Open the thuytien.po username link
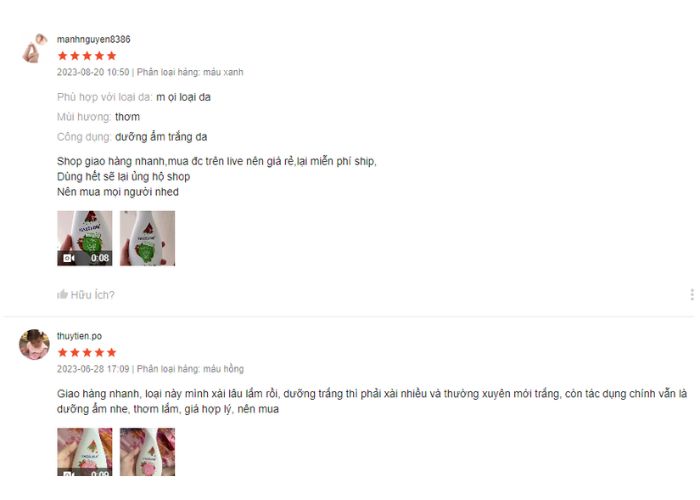 coord(79,336)
